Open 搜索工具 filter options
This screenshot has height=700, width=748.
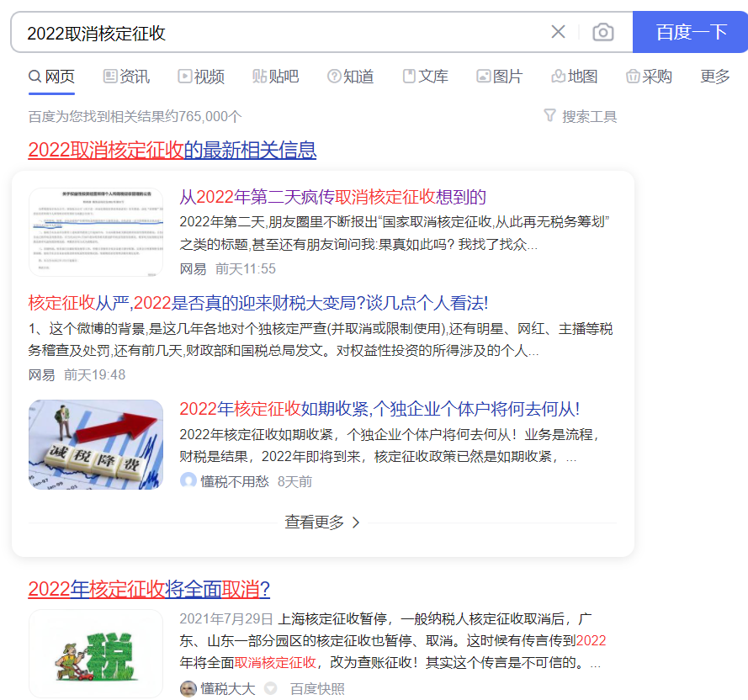coord(581,116)
